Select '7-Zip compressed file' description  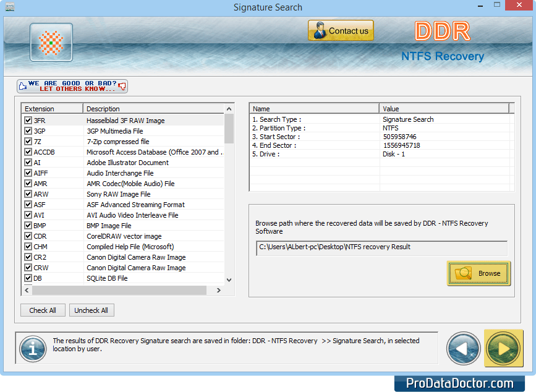pos(118,142)
